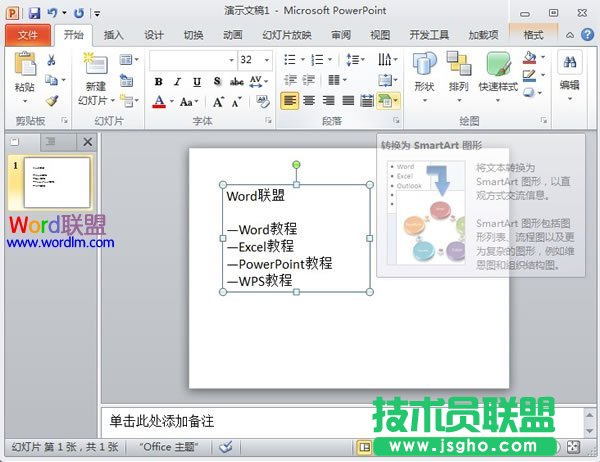
Task: Open the Change Case Aa dropdown
Action: [189, 102]
